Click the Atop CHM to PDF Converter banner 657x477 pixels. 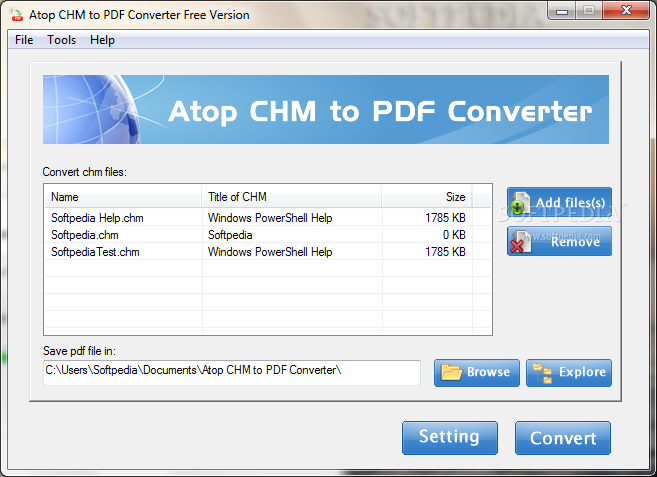coord(326,109)
